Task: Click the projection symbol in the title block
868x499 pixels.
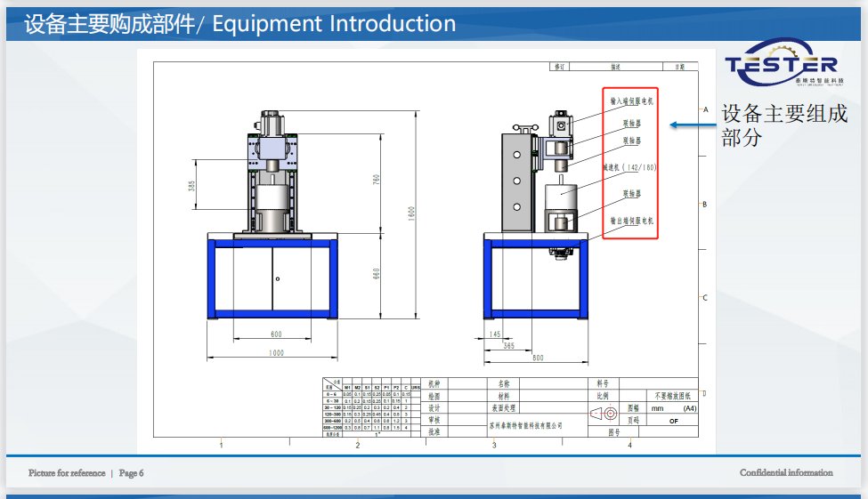Action: 604,413
